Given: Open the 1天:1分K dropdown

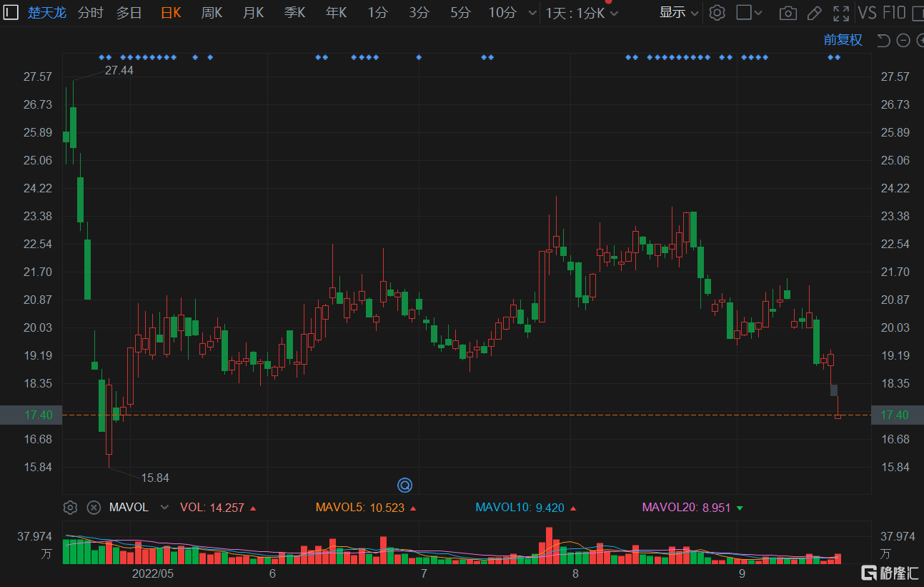Looking at the screenshot, I should coord(582,13).
